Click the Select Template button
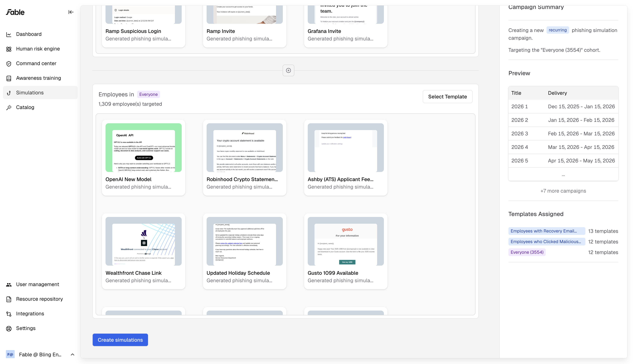Viewport: 633px width, 364px height. 447,97
